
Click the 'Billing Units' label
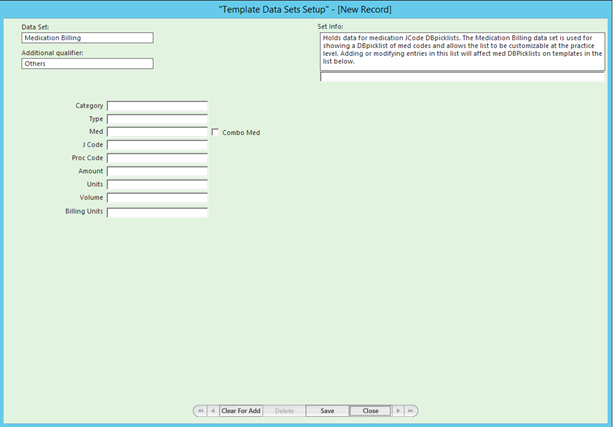tap(84, 211)
